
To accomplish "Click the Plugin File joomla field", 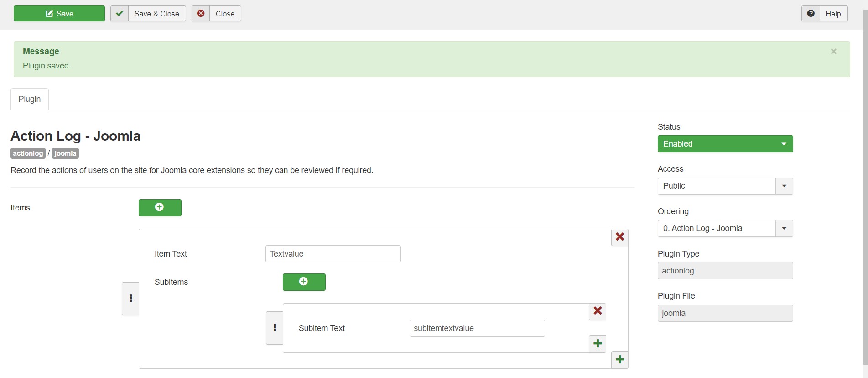I will [x=725, y=313].
